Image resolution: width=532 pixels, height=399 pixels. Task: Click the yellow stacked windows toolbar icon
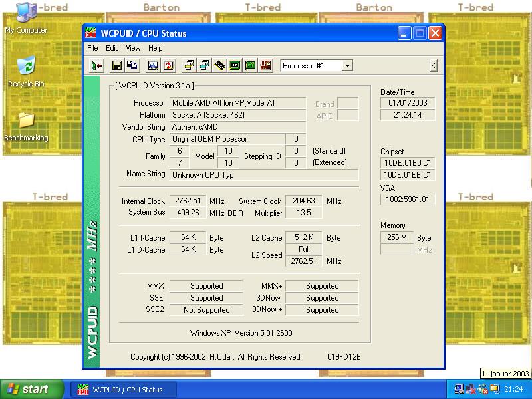pyautogui.click(x=189, y=65)
